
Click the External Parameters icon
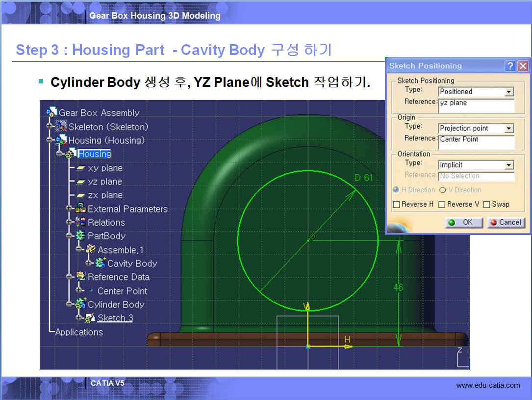81,209
